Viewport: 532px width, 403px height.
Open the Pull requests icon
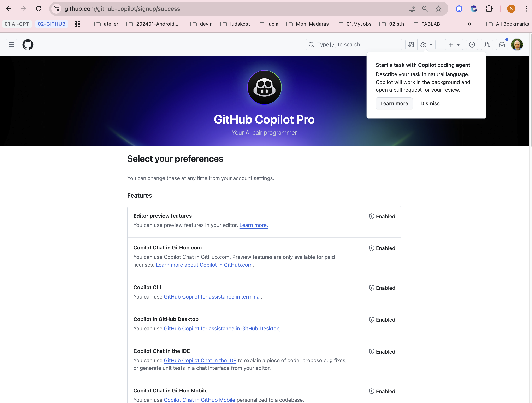pos(487,45)
